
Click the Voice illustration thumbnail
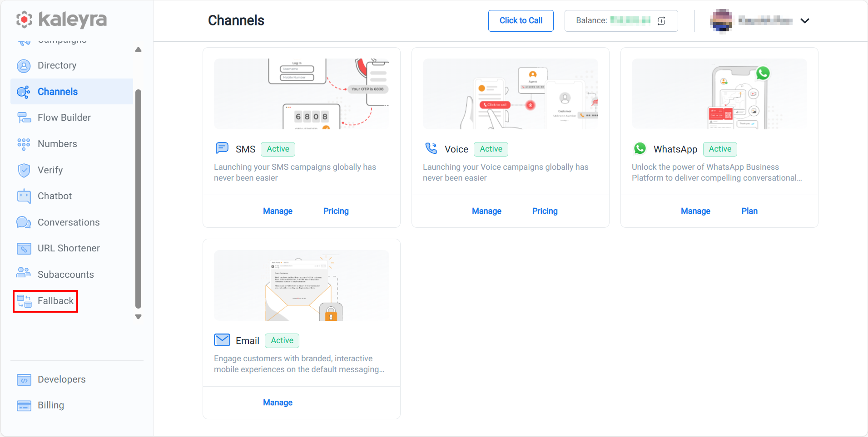coord(511,94)
